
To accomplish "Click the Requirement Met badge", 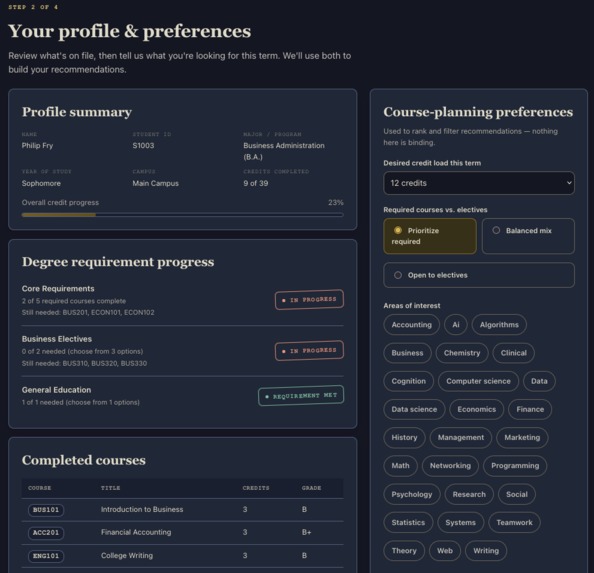I will coord(301,396).
